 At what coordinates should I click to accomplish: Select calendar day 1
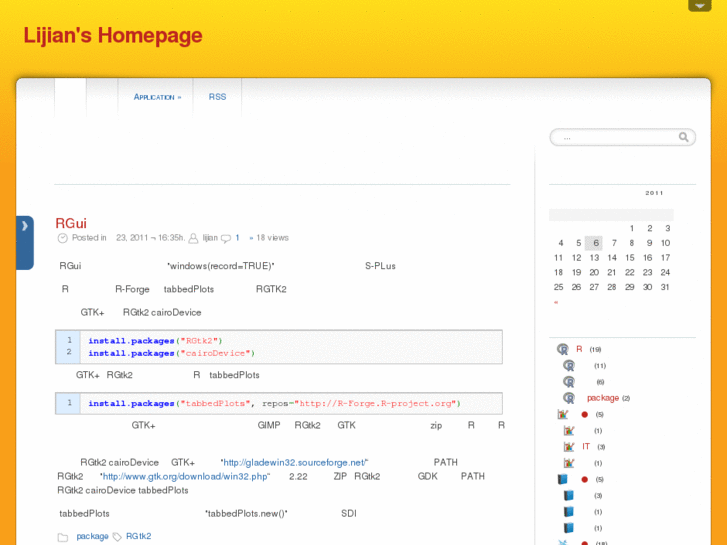[631, 228]
